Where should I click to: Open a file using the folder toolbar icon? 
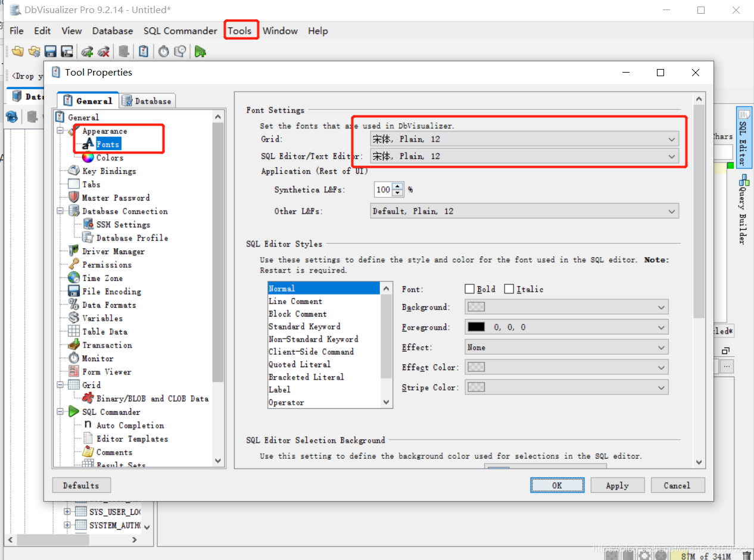click(x=17, y=51)
